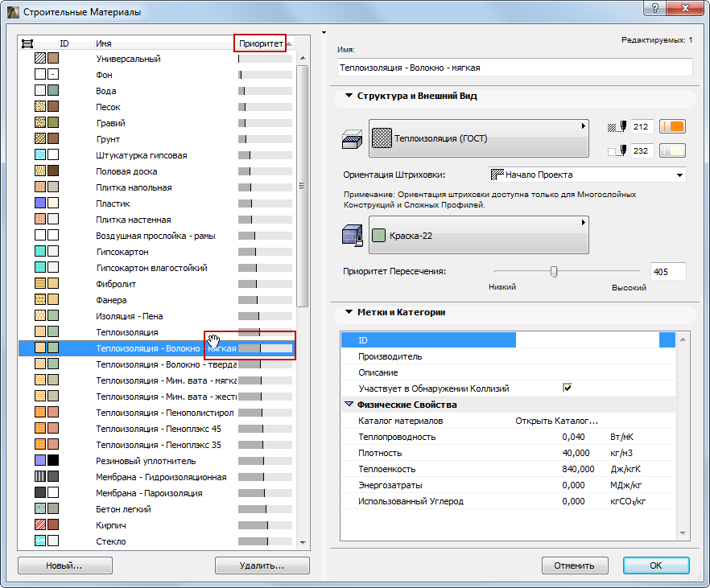Collapse the Структура и Внешний Вид section

(349, 96)
